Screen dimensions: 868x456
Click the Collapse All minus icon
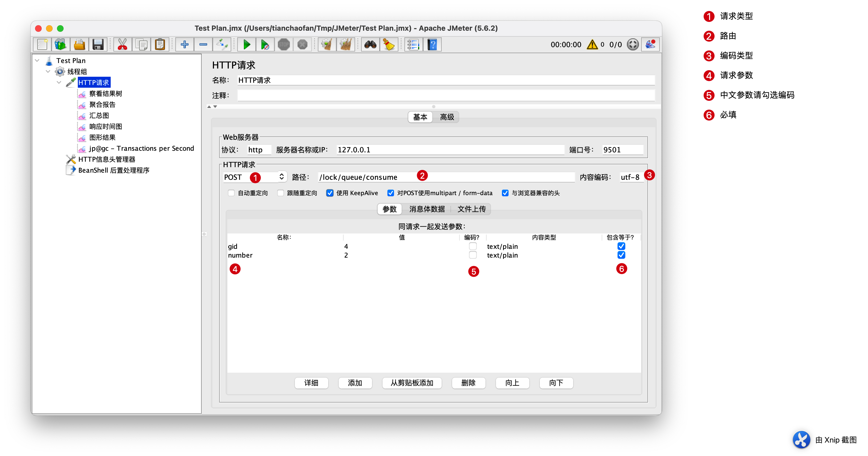203,44
